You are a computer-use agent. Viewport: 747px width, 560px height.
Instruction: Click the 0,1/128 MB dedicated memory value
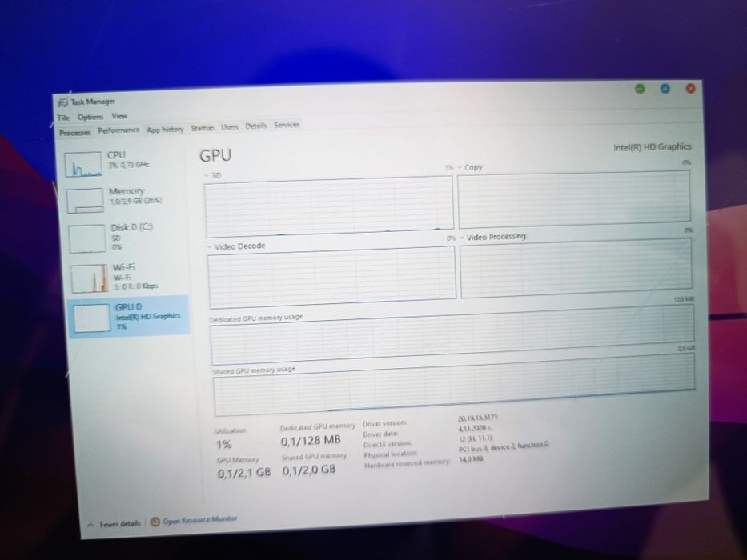pos(311,441)
